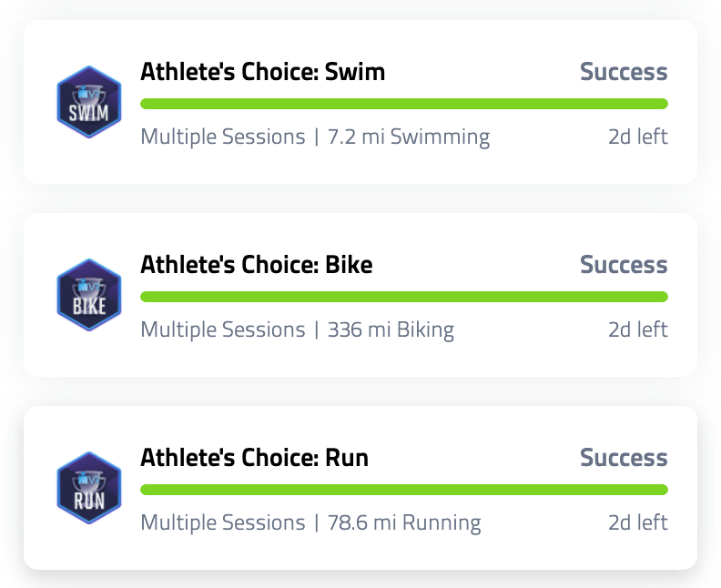Click Multiple Sessions label on Run card

tap(223, 522)
